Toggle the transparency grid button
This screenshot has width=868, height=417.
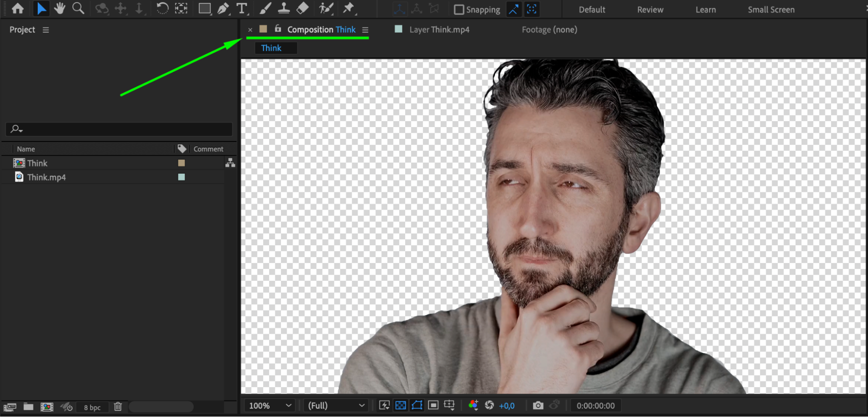[400, 405]
